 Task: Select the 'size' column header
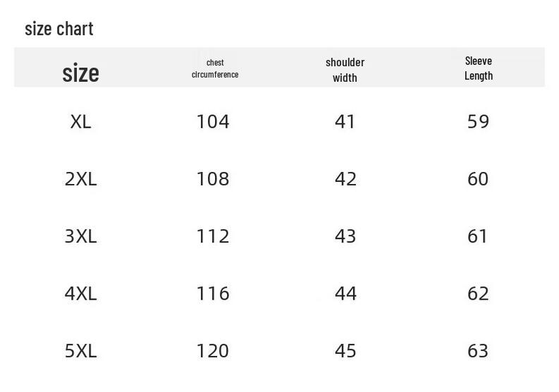(81, 73)
